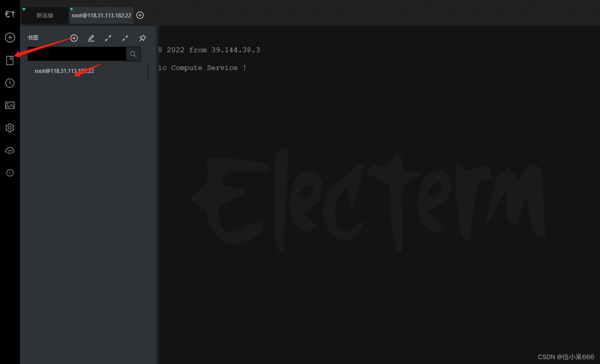The width and height of the screenshot is (600, 364).
Task: Add new bookmark in bookmarks panel
Action: coord(74,38)
